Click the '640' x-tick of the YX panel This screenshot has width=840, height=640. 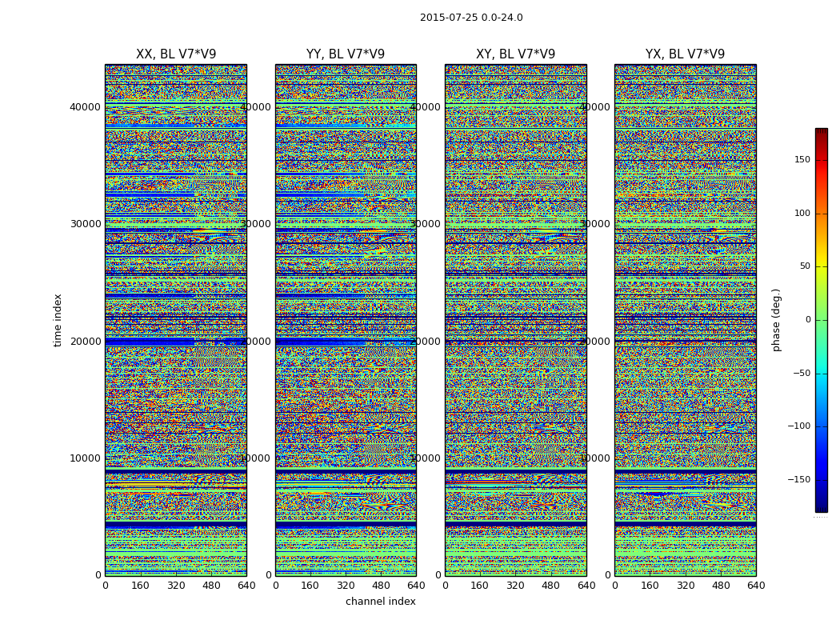click(756, 586)
